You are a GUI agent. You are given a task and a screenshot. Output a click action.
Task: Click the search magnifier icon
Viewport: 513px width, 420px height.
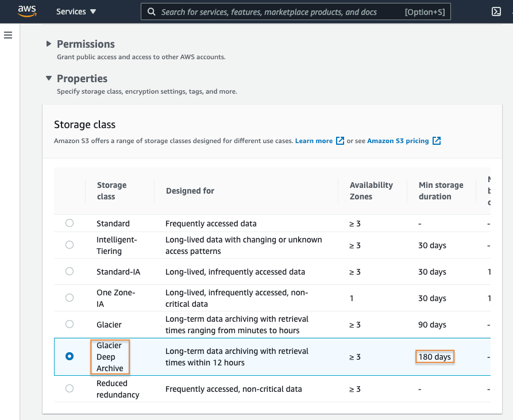click(151, 11)
